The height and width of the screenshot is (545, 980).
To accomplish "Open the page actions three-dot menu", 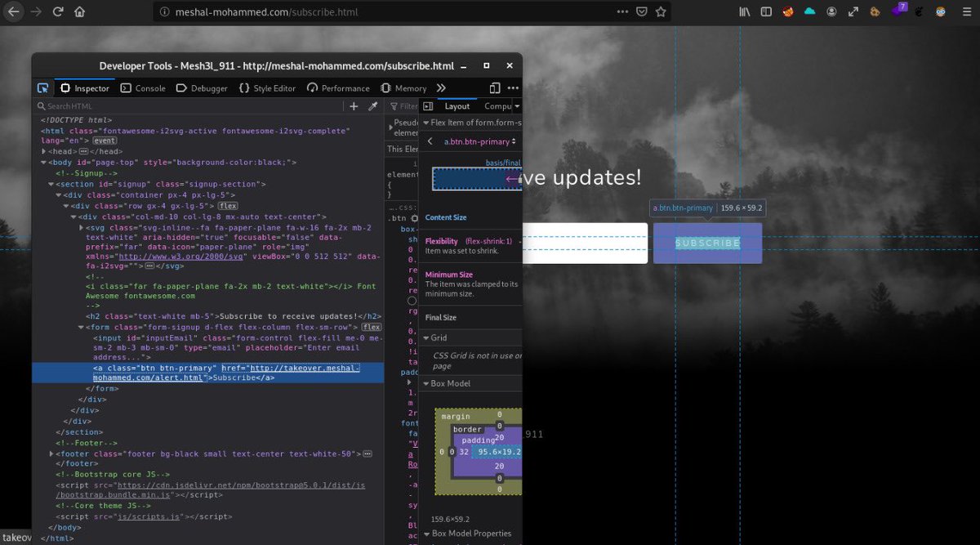I will click(622, 12).
